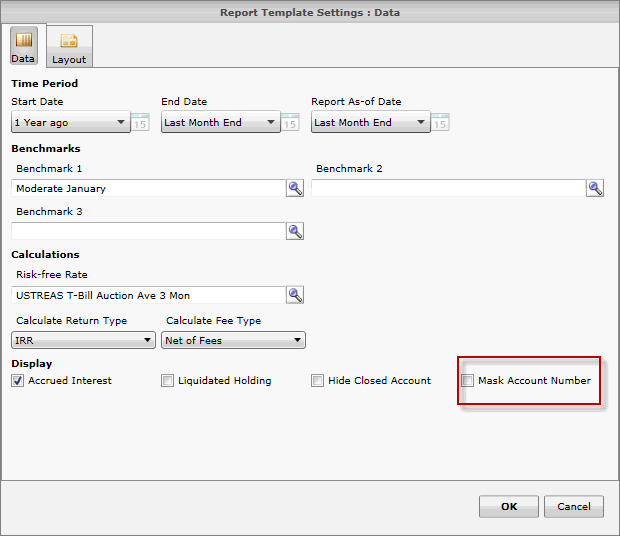Image resolution: width=620 pixels, height=536 pixels.
Task: Click the Cancel button
Action: click(574, 506)
